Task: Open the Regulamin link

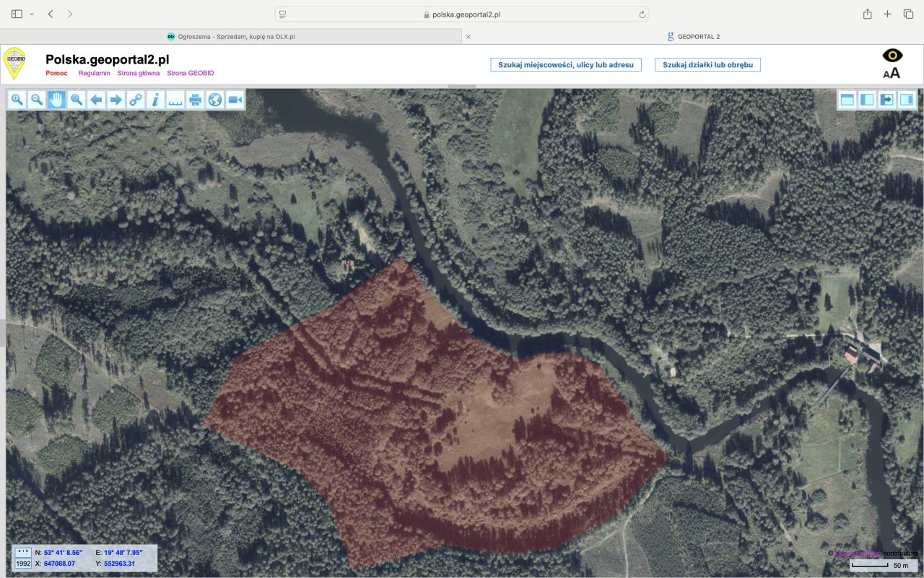Action: click(x=94, y=73)
